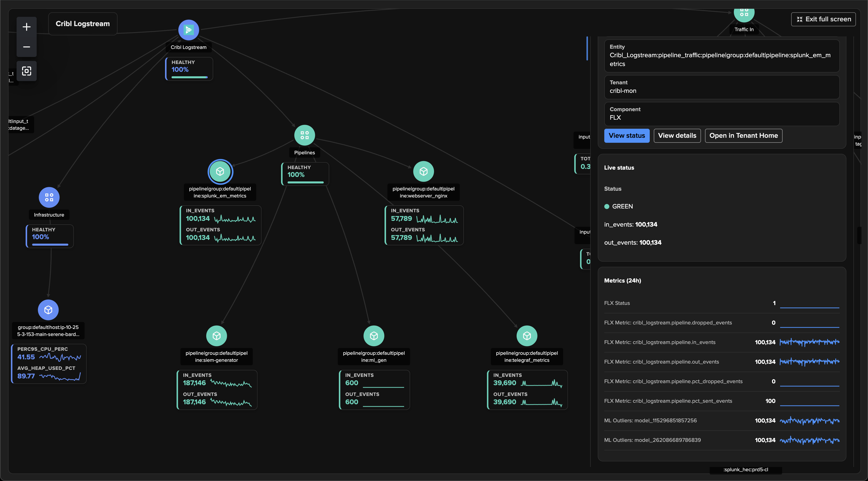Click the pipeline.pct_dropped_events metric row
Viewport: 868px width, 481px height.
pos(722,381)
